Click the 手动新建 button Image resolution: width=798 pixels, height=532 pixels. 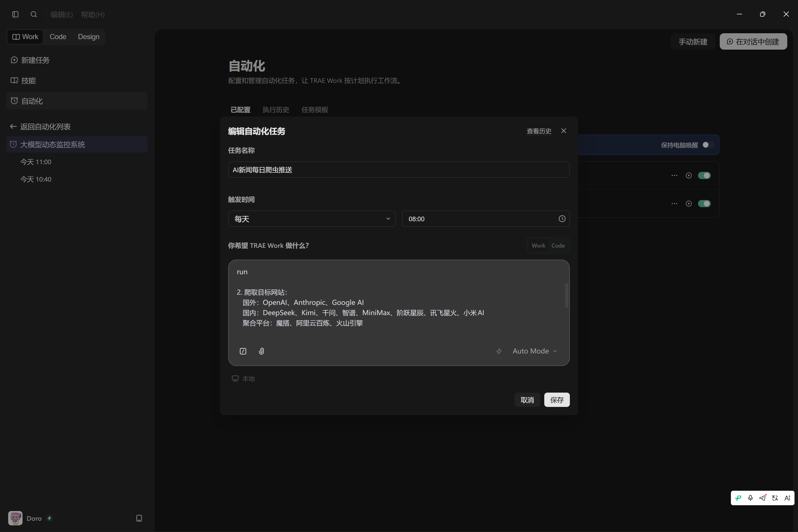point(693,41)
